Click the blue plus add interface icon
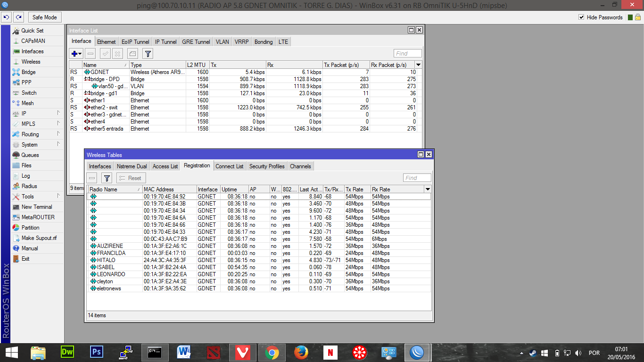The image size is (644, 362). [76, 54]
